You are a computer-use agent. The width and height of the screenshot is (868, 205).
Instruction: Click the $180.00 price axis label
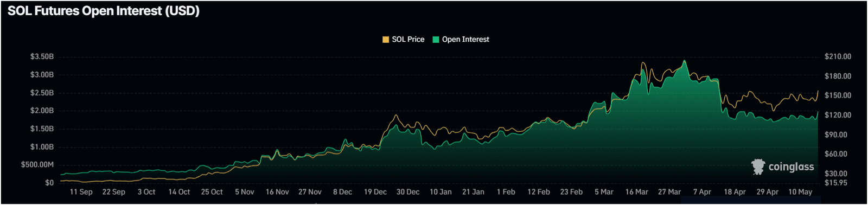[838, 76]
